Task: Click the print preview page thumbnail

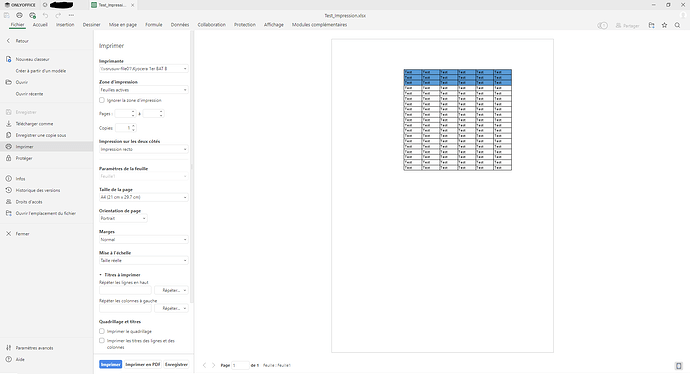Action: 442,196
